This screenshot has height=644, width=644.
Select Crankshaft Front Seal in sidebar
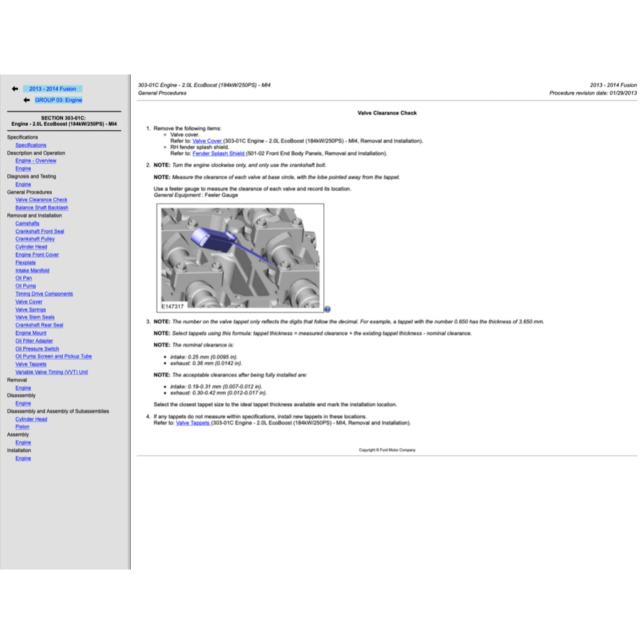40,231
